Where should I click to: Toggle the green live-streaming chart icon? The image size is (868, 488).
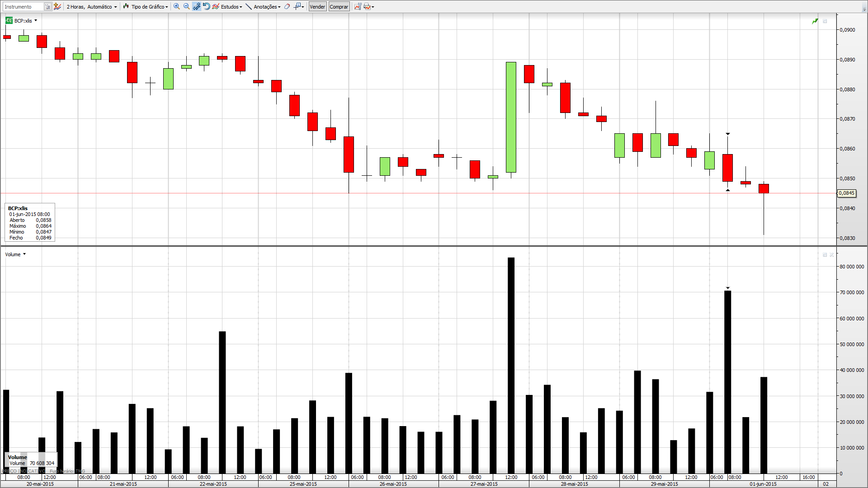click(x=815, y=21)
